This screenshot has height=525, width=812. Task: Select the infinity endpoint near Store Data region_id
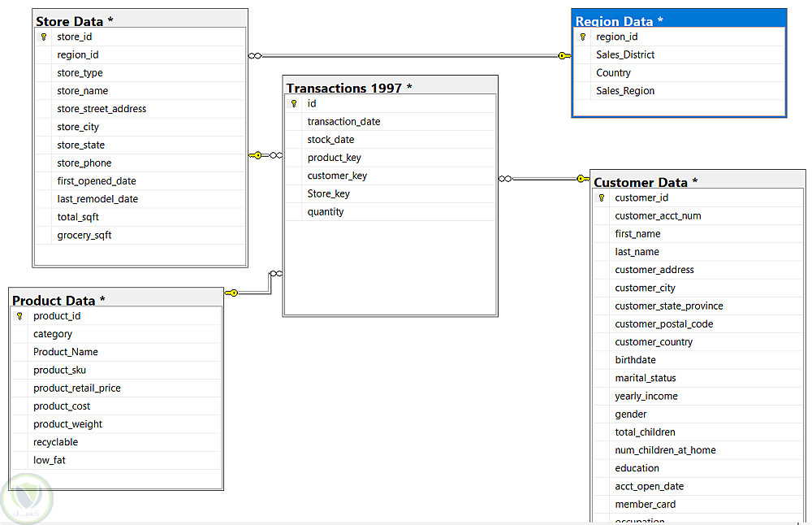[255, 55]
